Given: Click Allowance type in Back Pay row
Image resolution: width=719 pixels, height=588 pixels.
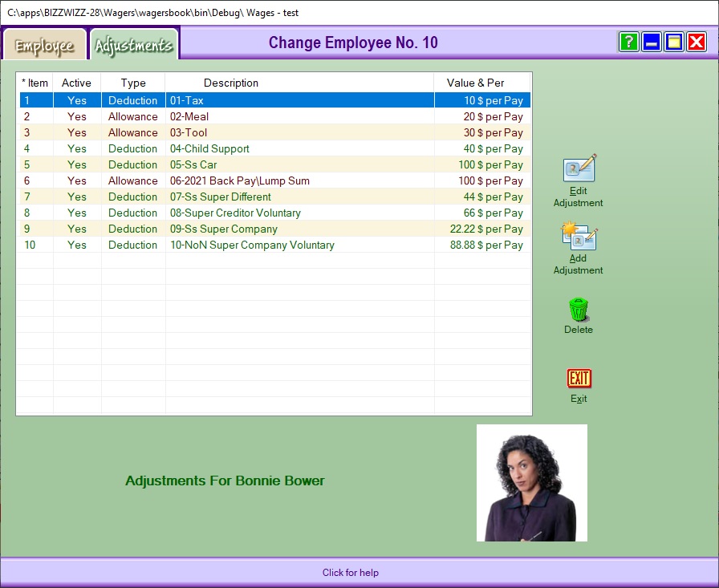Looking at the screenshot, I should click(x=133, y=180).
